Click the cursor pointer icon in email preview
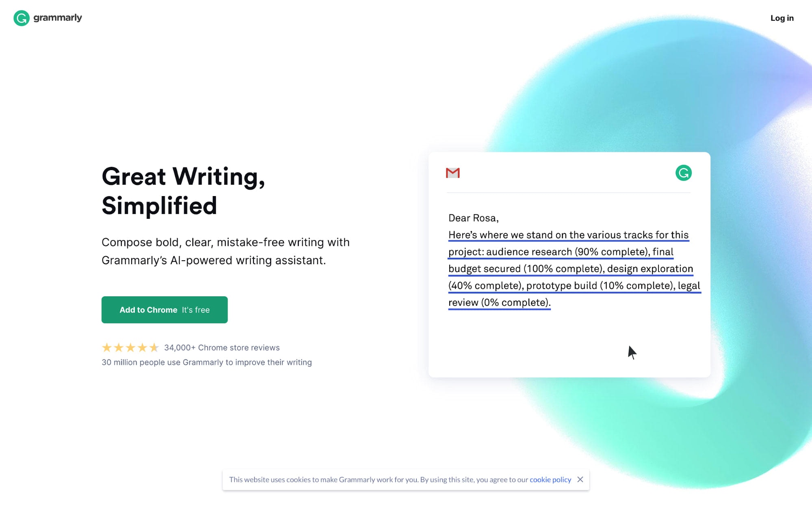Image resolution: width=812 pixels, height=507 pixels. (632, 351)
